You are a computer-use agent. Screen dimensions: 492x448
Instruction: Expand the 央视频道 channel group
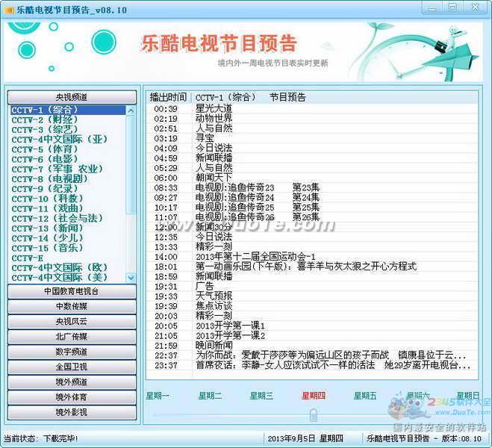point(72,97)
